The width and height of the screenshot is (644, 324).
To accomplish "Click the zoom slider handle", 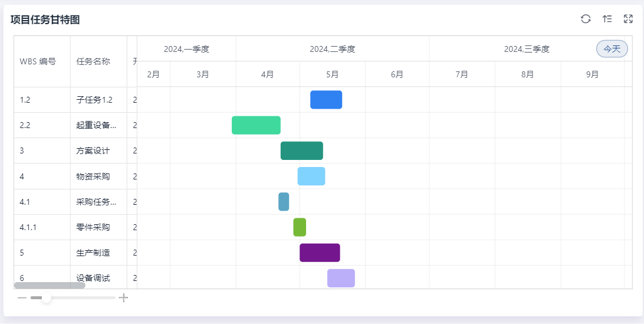I will click(x=46, y=298).
